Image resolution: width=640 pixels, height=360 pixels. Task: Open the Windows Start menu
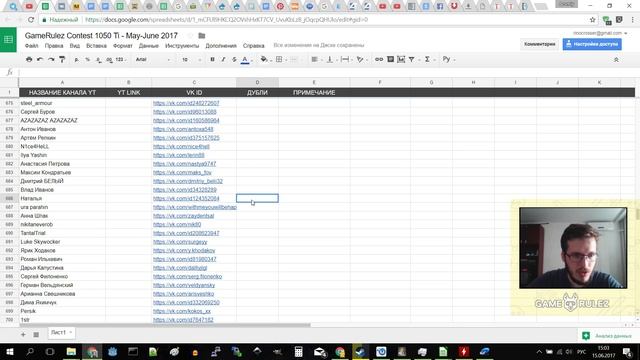pos(10,351)
